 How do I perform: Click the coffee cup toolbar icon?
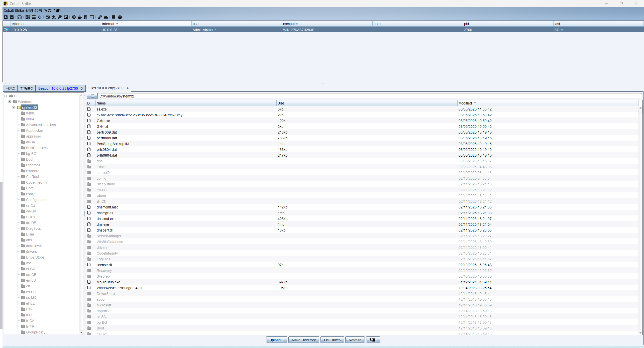[80, 17]
